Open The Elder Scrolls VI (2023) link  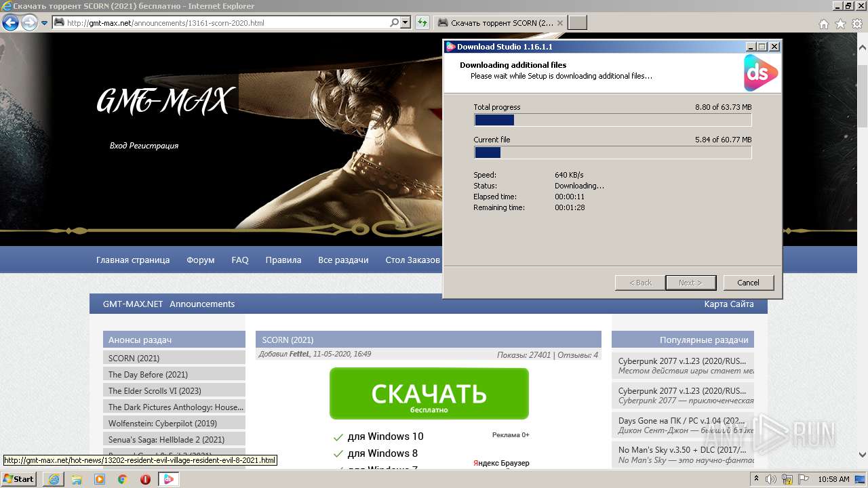pyautogui.click(x=174, y=390)
